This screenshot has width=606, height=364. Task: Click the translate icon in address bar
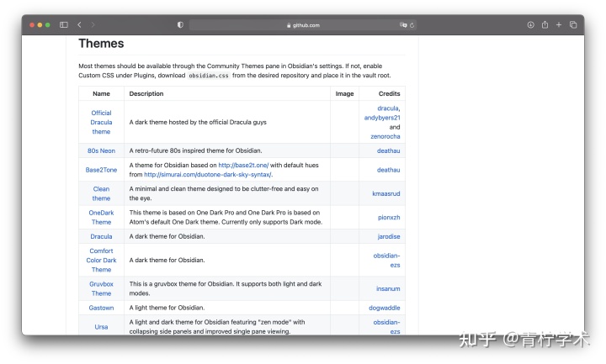[x=403, y=24]
